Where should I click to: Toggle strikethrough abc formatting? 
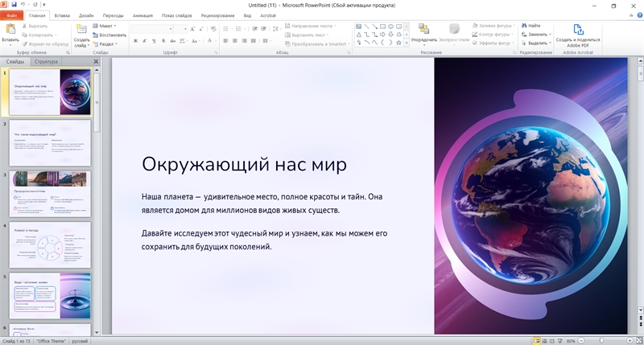point(172,41)
